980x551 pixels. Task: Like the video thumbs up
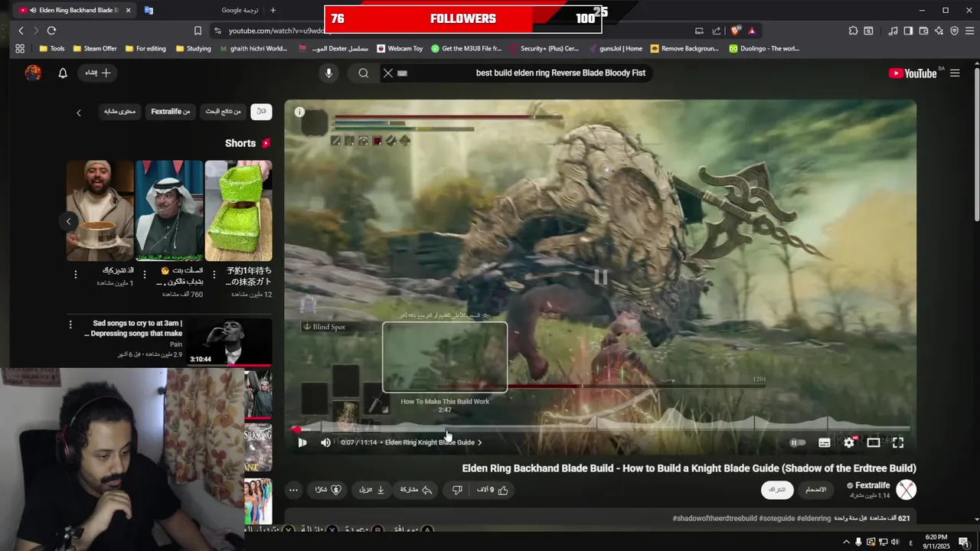pos(494,490)
